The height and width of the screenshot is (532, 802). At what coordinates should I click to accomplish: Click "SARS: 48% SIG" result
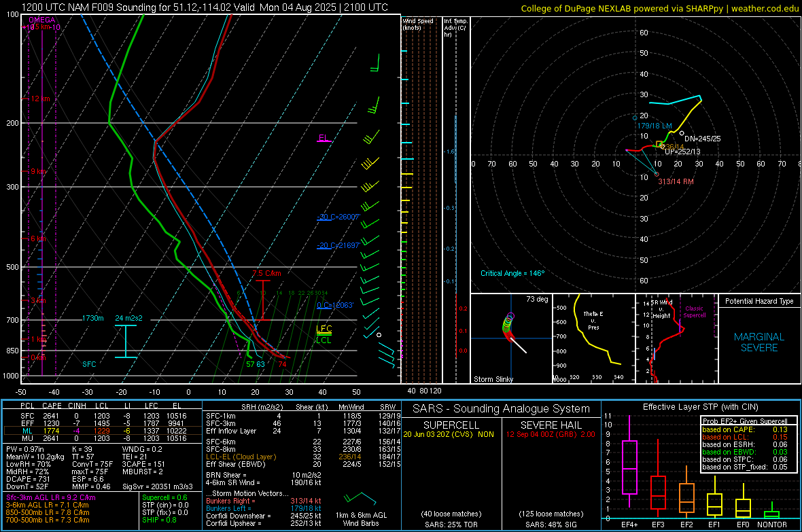pos(551,525)
